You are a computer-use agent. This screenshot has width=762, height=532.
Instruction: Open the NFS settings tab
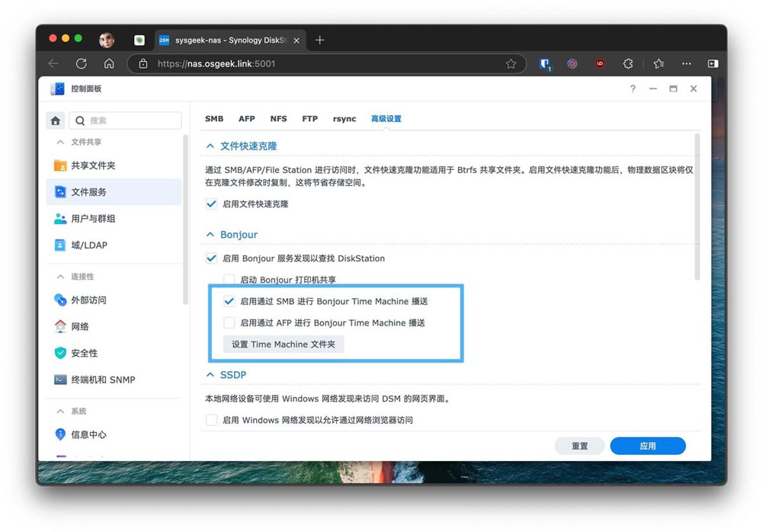(278, 118)
